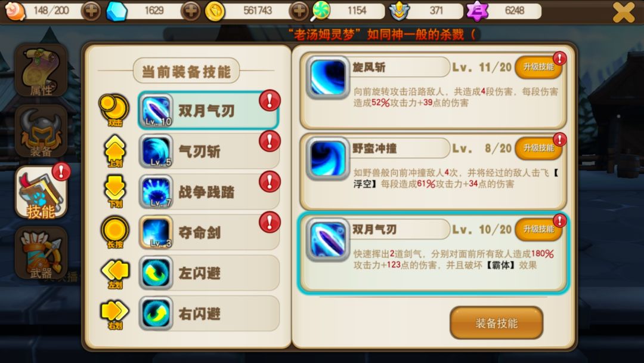Select the 右闪避 dodge slot
Screen dimensions: 644x363
(209, 313)
